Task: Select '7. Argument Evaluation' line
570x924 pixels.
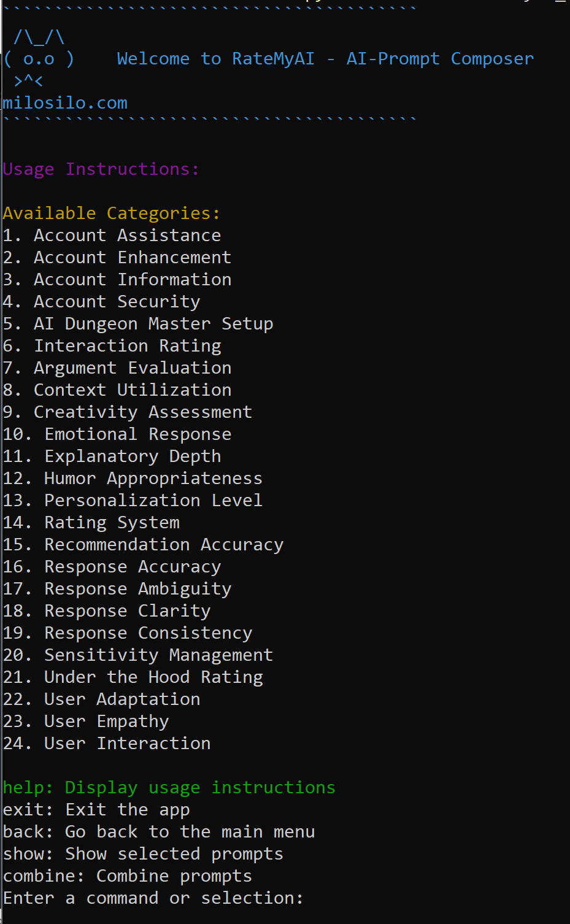Action: [x=117, y=368]
